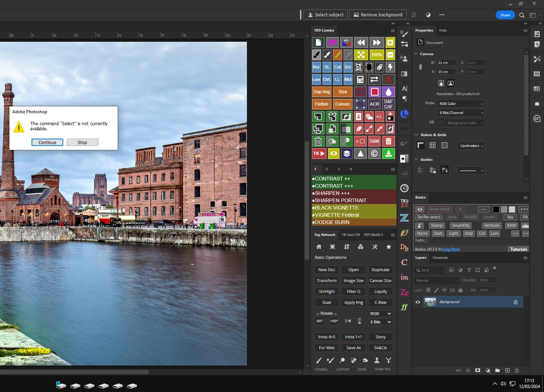Screen dimensions: 544x392
Task: Click the Fill color swatch in Properties
Action: click(x=440, y=122)
